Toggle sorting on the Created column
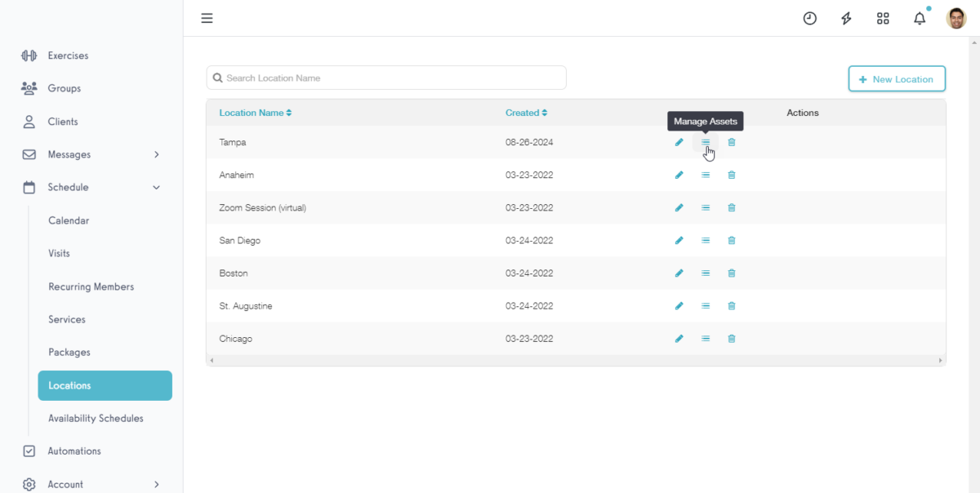This screenshot has width=980, height=493. point(526,112)
